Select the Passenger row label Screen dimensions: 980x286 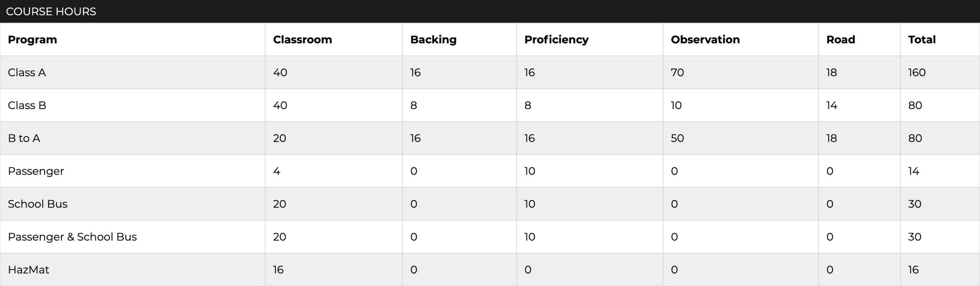pos(36,171)
